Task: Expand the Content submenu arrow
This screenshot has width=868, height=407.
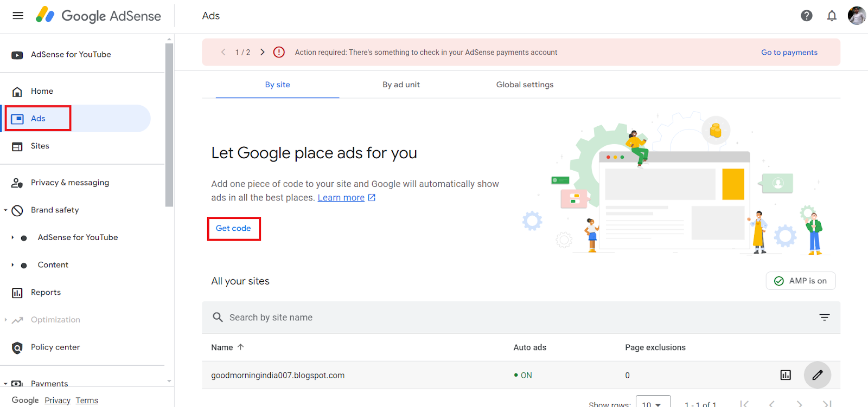Action: click(x=12, y=265)
